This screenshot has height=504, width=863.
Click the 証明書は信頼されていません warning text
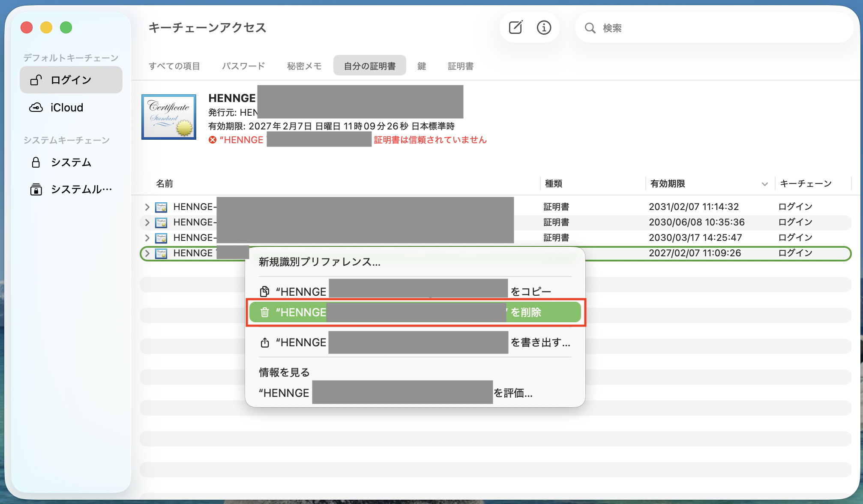click(x=430, y=140)
